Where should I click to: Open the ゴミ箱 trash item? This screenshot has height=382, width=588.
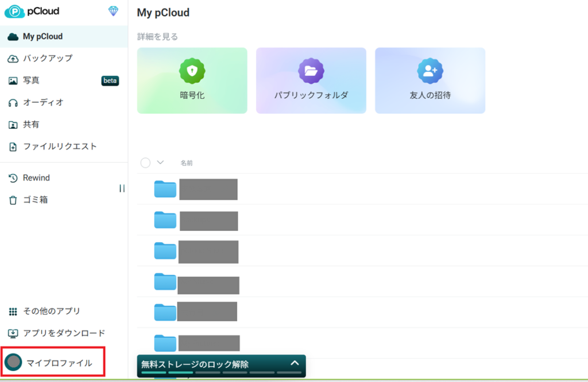[x=34, y=200]
